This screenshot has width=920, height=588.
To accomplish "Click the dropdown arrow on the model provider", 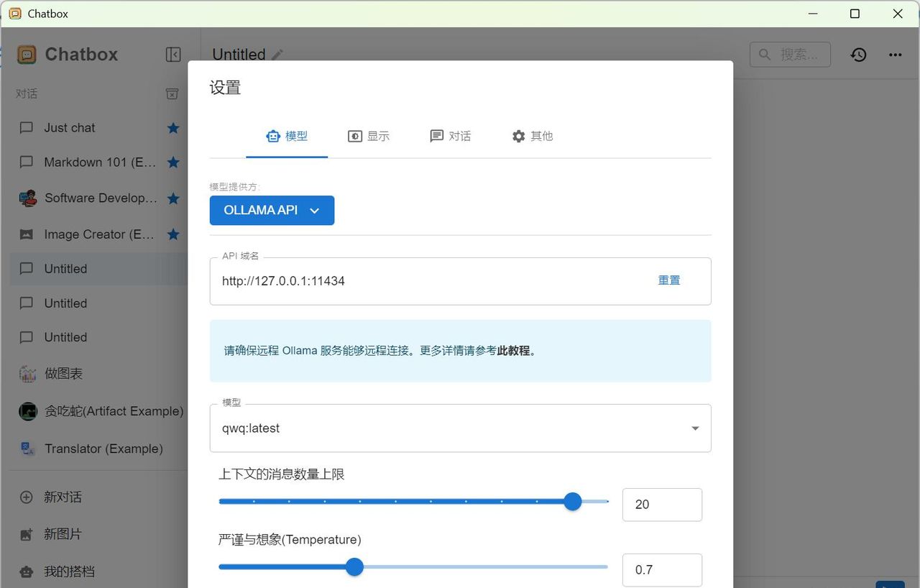I will pyautogui.click(x=314, y=210).
